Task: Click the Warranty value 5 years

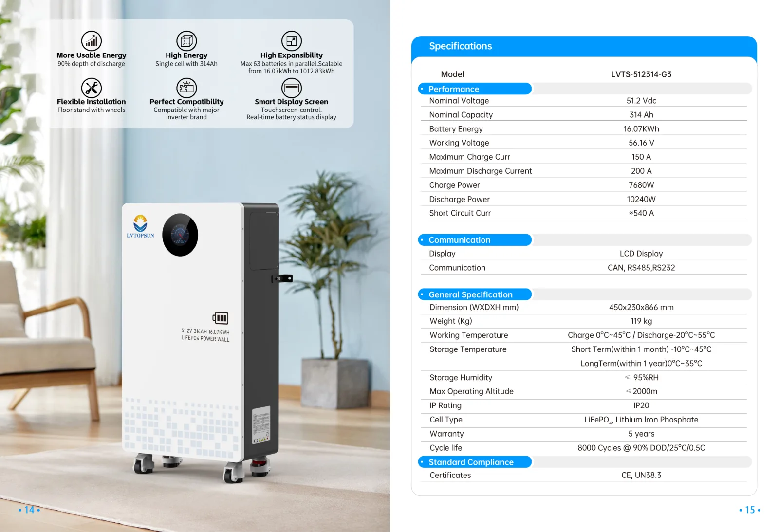Action: 641,434
